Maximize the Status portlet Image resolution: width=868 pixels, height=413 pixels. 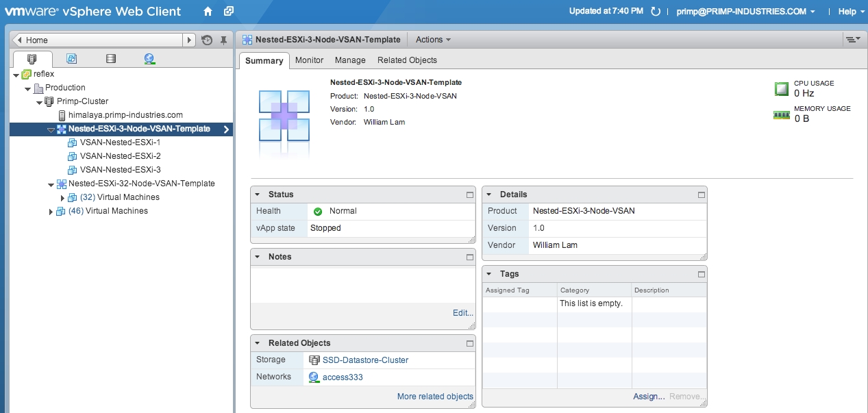470,195
